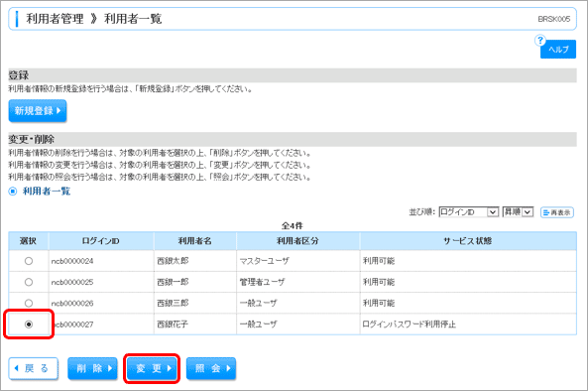Click the 再表示 refresh button

tap(557, 212)
